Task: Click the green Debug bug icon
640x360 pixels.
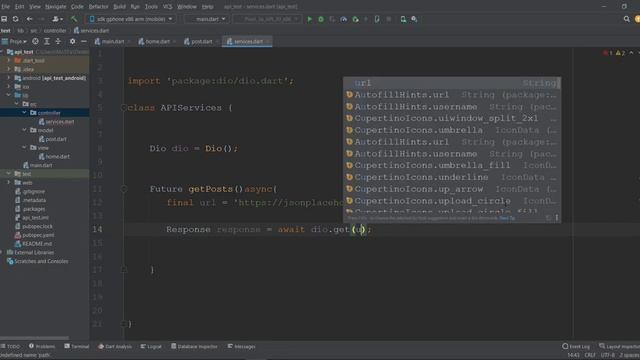Action: pyautogui.click(x=321, y=19)
